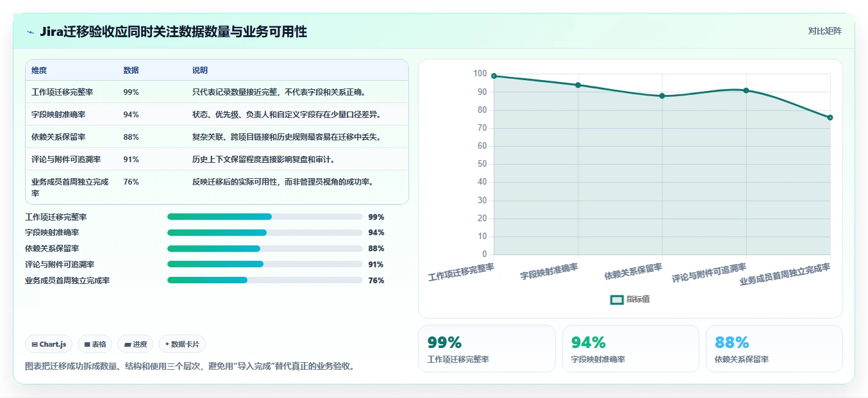
Task: Open the 94% 字段映射准确率 stat card
Action: [630, 349]
